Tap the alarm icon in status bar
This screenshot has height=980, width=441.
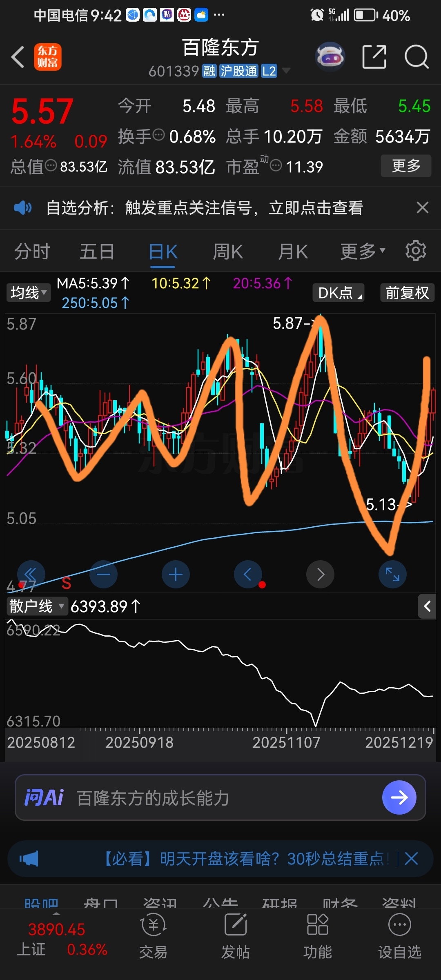tap(317, 15)
